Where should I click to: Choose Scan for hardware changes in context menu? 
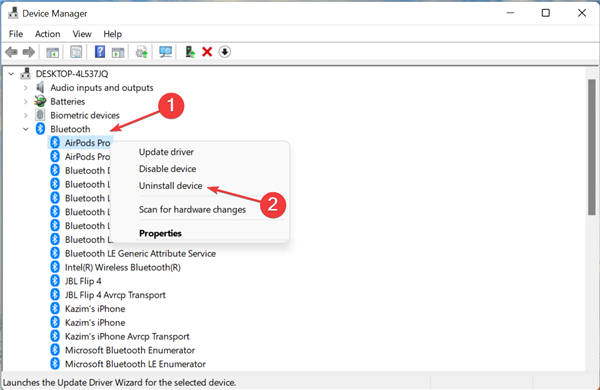tap(192, 209)
